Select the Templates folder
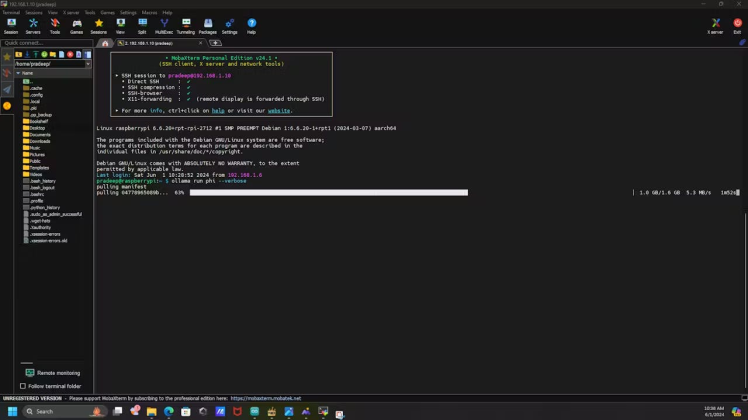This screenshot has width=748, height=420. pyautogui.click(x=39, y=168)
